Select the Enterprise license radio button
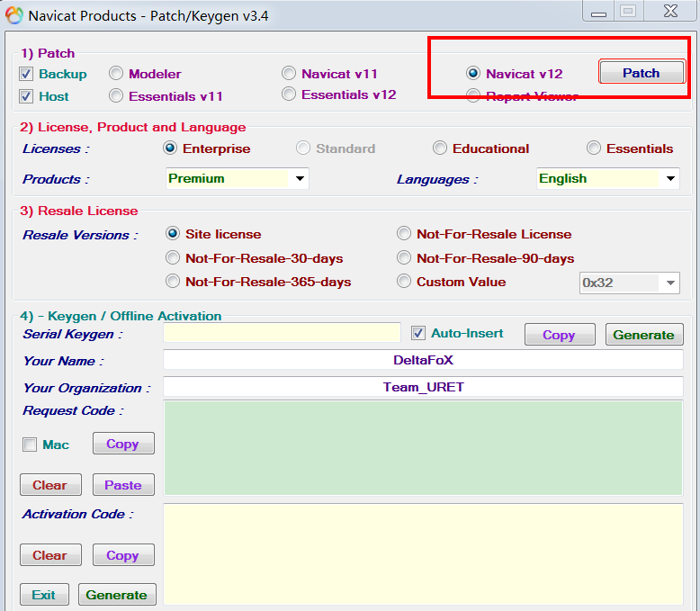 tap(170, 148)
